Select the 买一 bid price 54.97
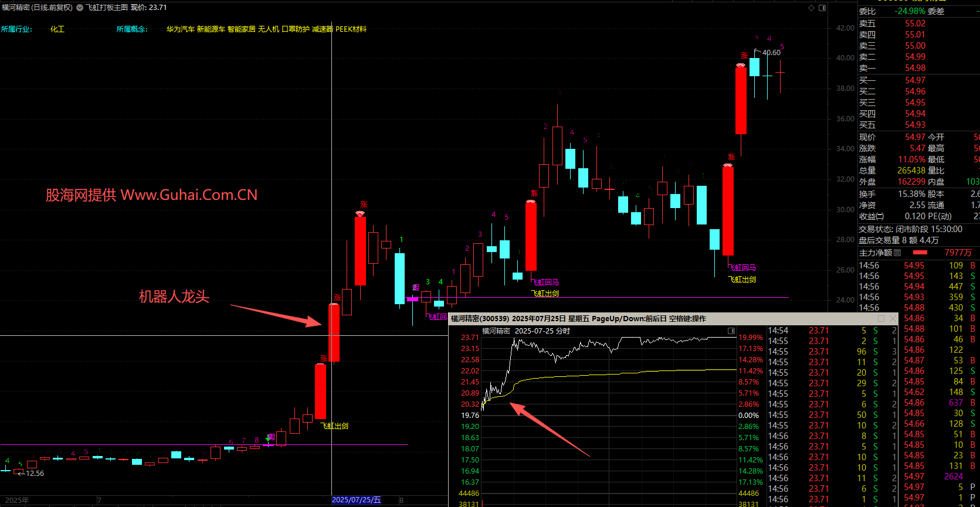980x507 pixels. pyautogui.click(x=915, y=80)
